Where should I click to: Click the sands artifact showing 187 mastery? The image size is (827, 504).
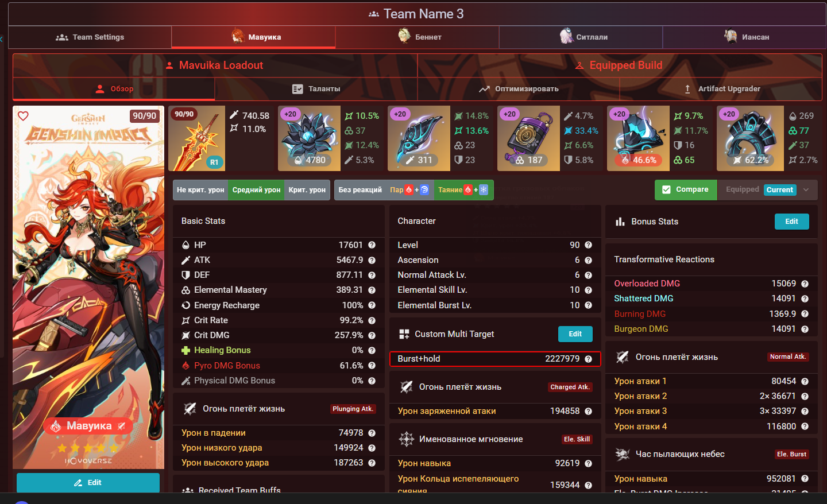(x=528, y=138)
